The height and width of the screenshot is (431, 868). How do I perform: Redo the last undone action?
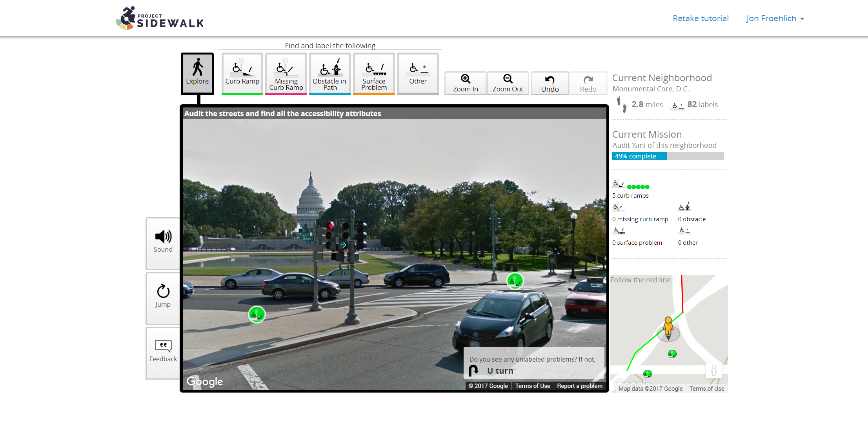588,83
